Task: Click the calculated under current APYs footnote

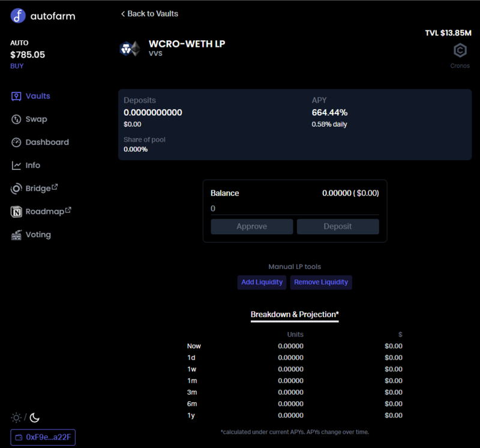Action: click(295, 432)
